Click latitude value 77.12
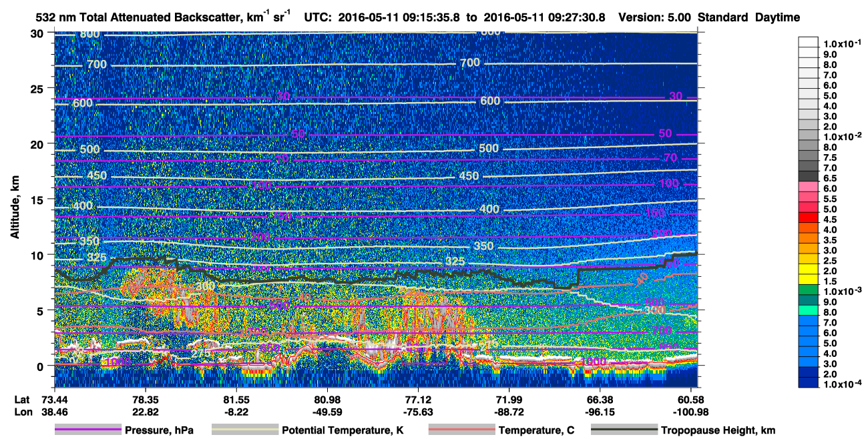 click(x=418, y=399)
